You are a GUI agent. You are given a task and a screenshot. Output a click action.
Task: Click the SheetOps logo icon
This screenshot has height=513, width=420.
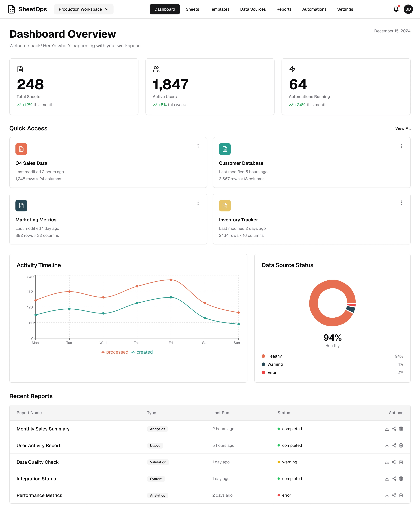(12, 9)
